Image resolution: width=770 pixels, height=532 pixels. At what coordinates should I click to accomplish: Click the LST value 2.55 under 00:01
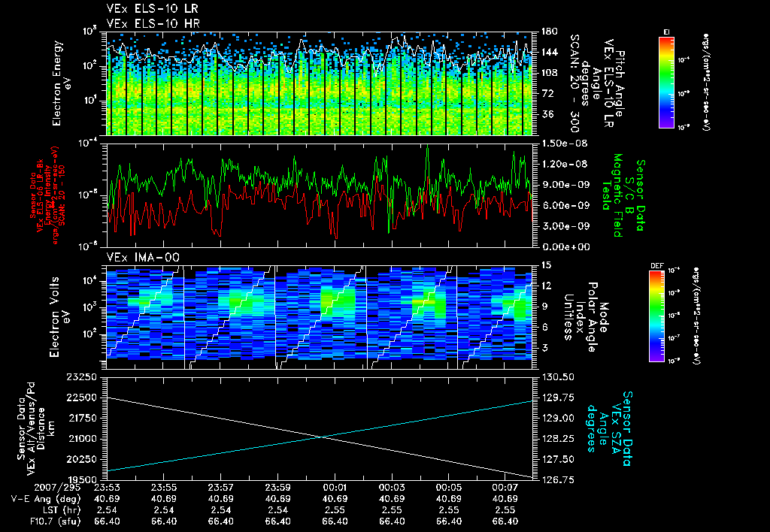pyautogui.click(x=335, y=510)
